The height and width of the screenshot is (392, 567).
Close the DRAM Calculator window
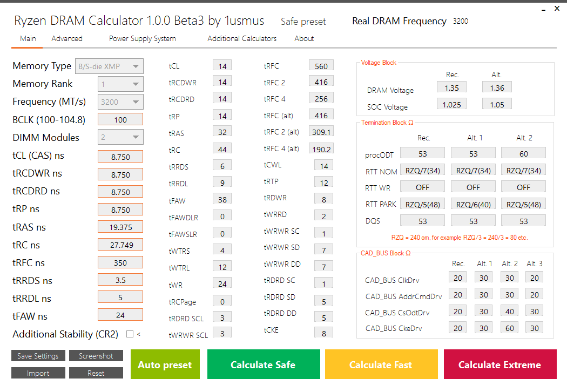tap(557, 8)
